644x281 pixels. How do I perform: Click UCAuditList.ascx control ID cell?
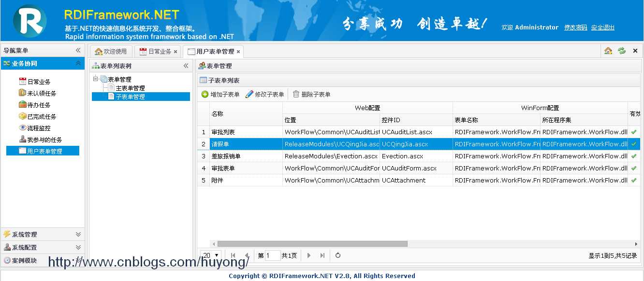(416, 132)
